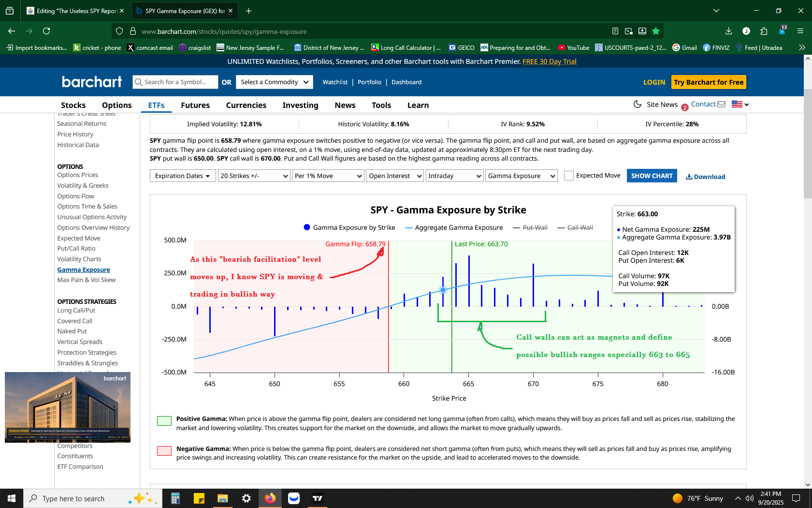
Task: Open the Open Interest dropdown
Action: pos(395,176)
